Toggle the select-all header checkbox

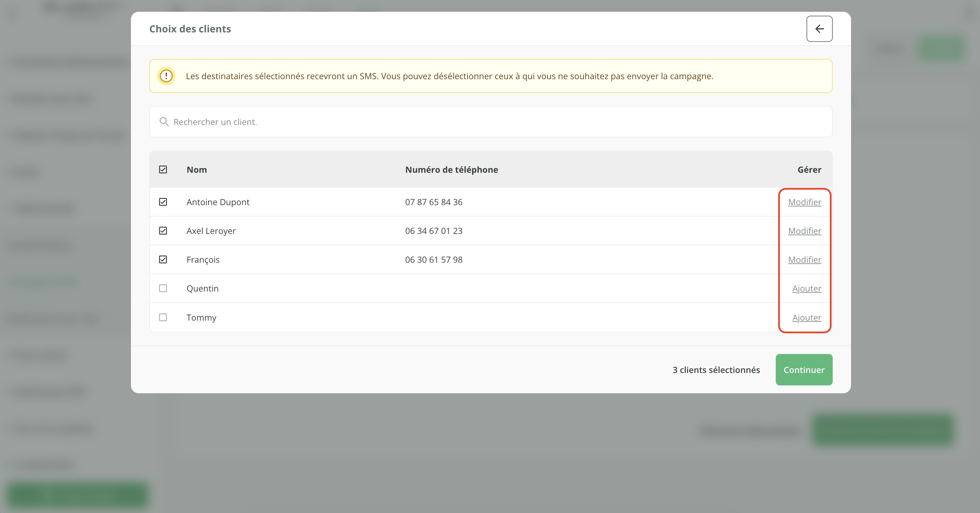pyautogui.click(x=163, y=169)
